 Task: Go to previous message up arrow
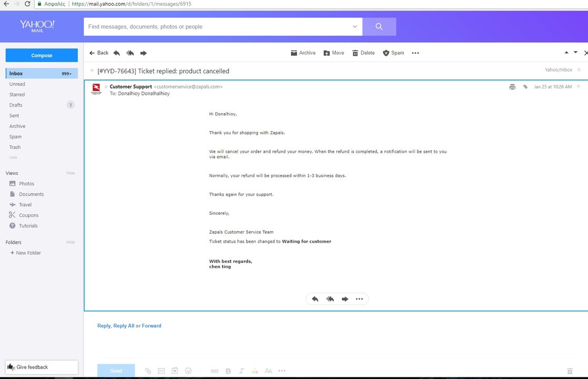click(x=566, y=53)
